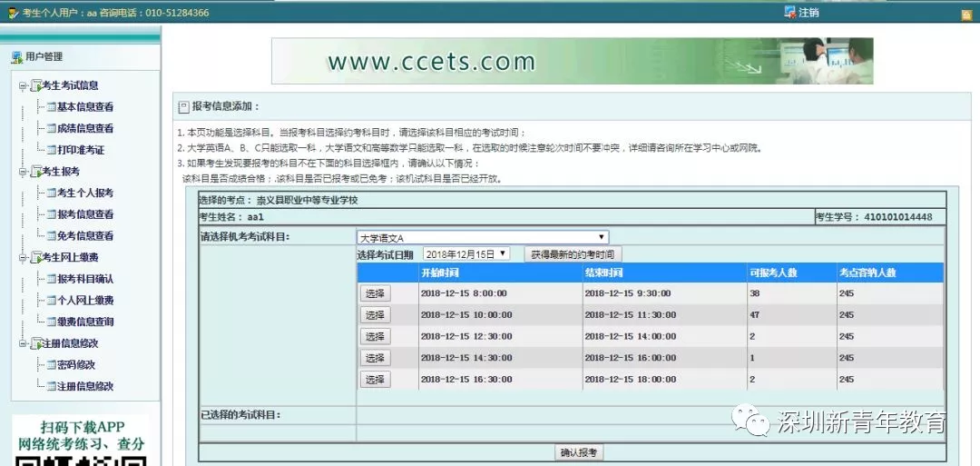Click the available seats value 47
The image size is (980, 466).
click(x=754, y=314)
